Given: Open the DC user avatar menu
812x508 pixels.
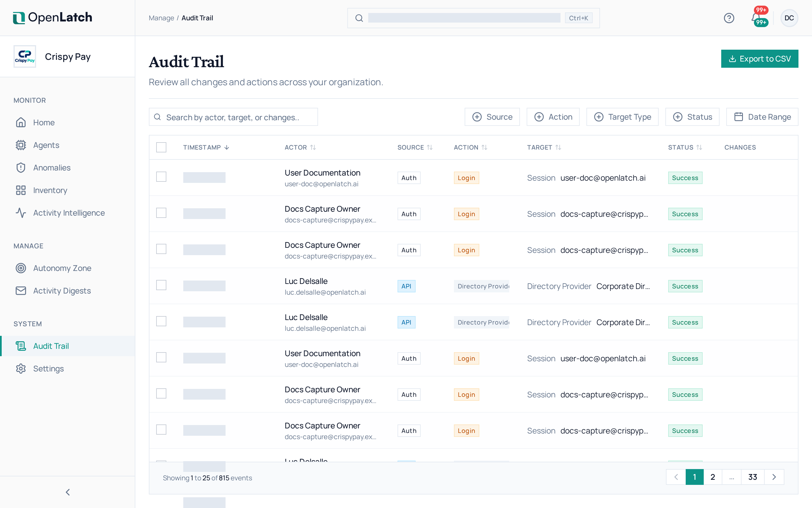Looking at the screenshot, I should [x=789, y=18].
